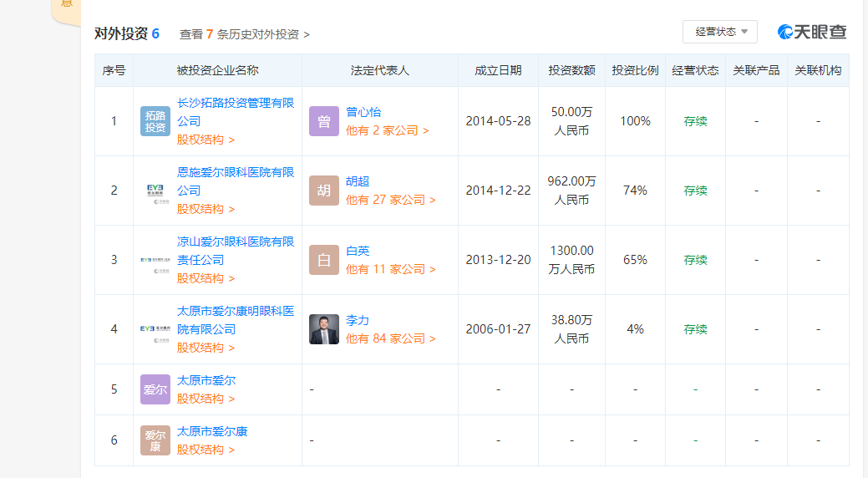Click the 太原市爱尔康明眼科医院 logo thumbnail
This screenshot has height=478, width=868.
155,329
